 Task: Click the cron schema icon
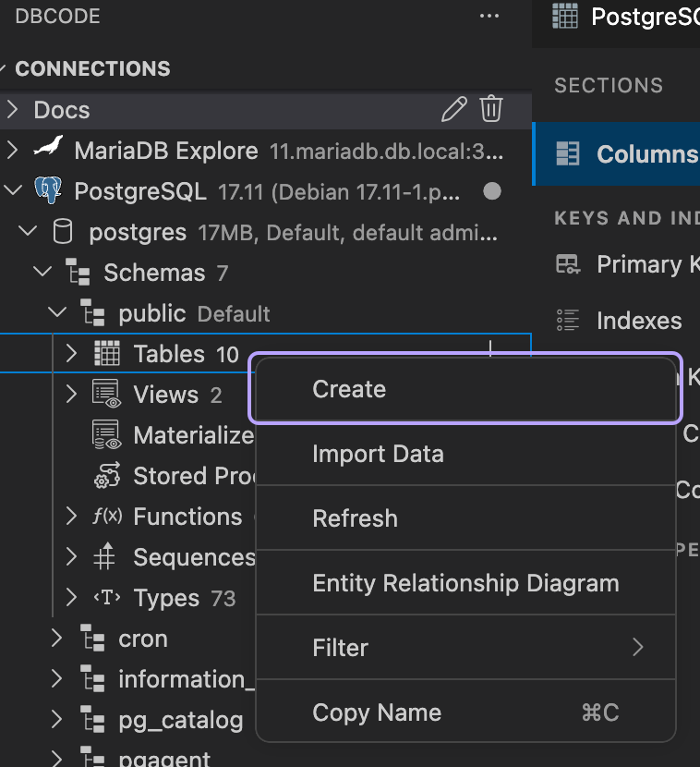click(92, 638)
